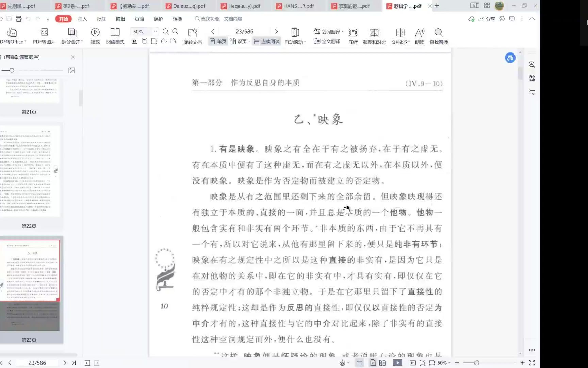The width and height of the screenshot is (588, 368).
Task: Click the print icon in quick access bar
Action: click(19, 19)
